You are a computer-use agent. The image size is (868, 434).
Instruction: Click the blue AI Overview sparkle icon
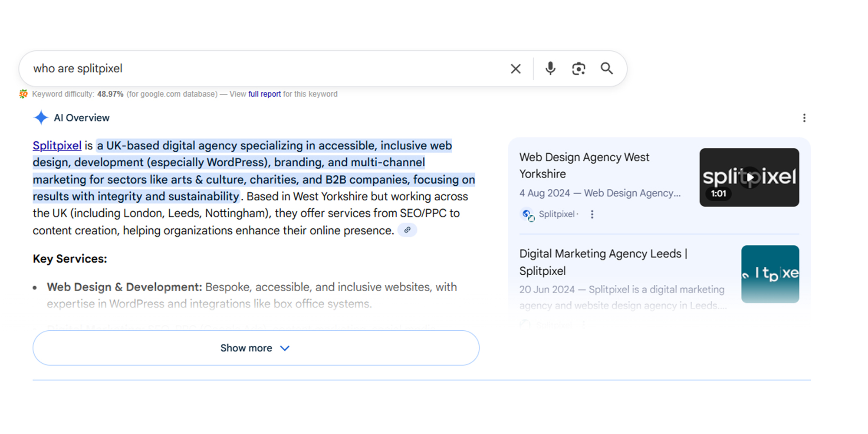[x=41, y=118]
